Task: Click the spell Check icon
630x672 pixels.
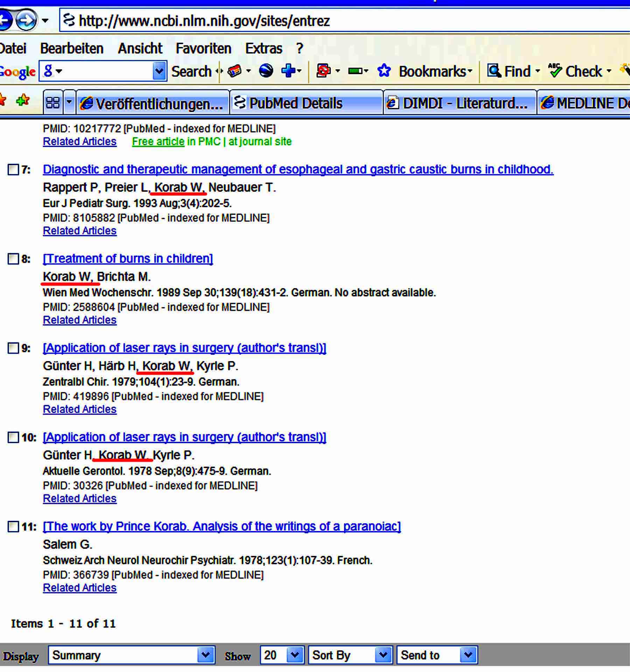Action: [x=555, y=71]
